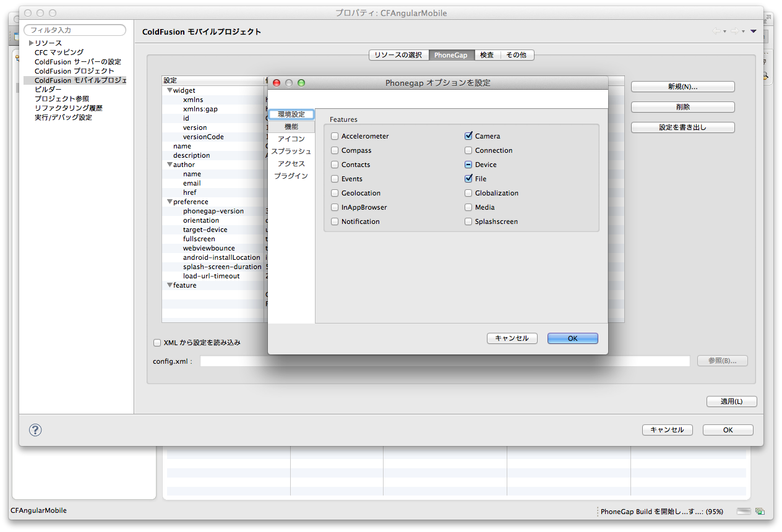
Task: Select ビルダー in the sidebar
Action: tap(48, 90)
